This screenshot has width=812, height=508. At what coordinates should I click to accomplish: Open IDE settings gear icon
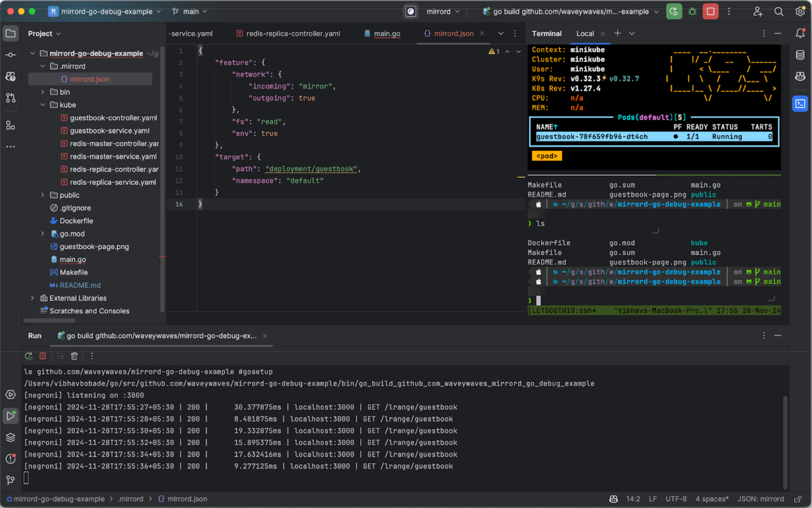(800, 11)
